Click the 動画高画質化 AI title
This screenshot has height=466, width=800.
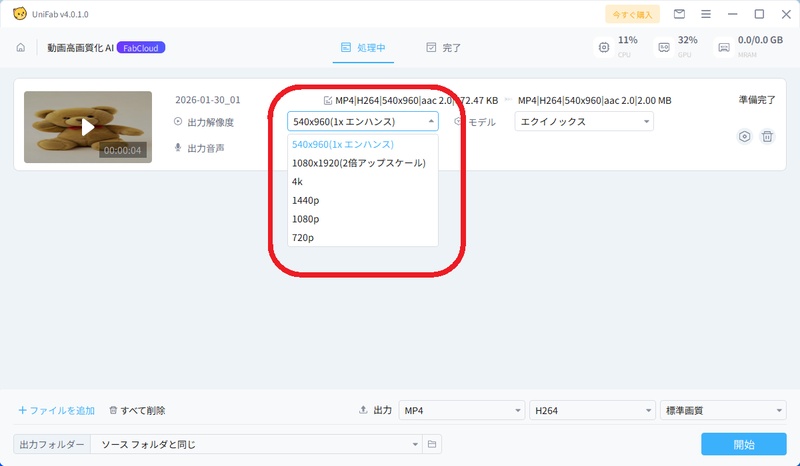pos(80,48)
